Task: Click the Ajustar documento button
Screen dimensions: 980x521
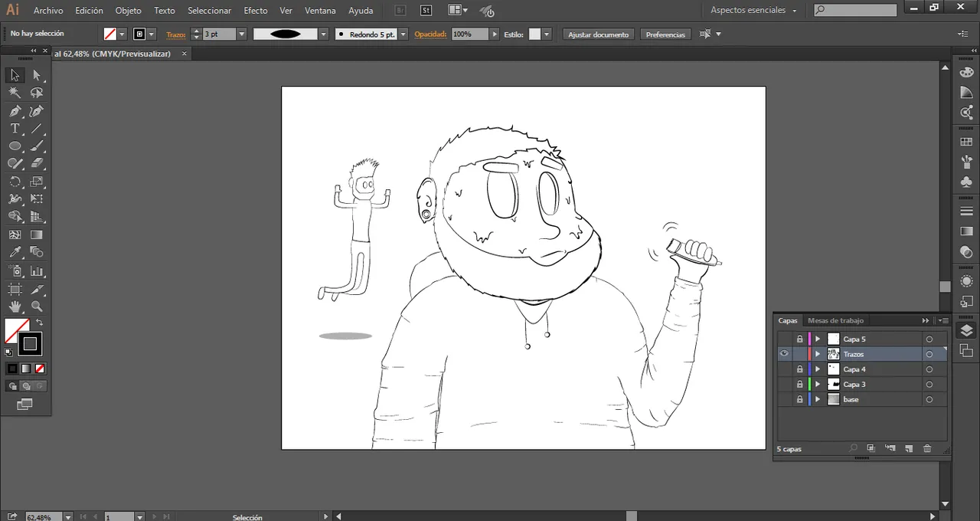Action: click(598, 34)
